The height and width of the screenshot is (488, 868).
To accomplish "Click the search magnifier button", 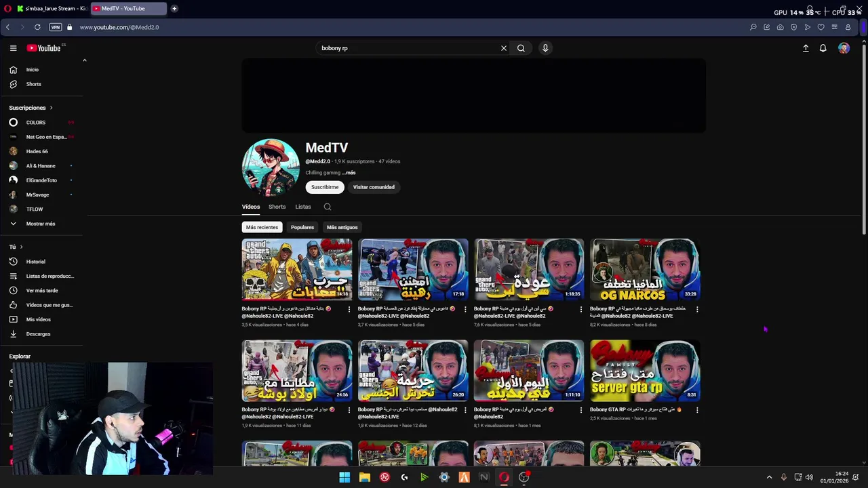I will [x=521, y=48].
